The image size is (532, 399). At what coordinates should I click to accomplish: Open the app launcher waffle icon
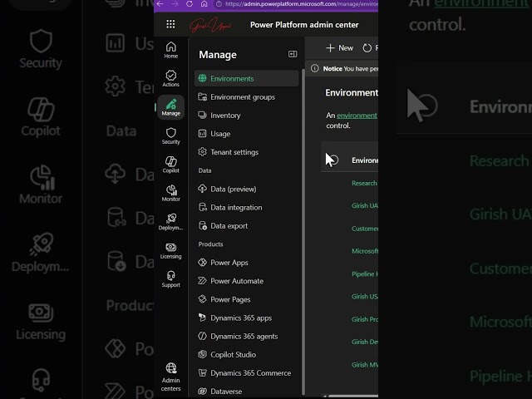170,24
